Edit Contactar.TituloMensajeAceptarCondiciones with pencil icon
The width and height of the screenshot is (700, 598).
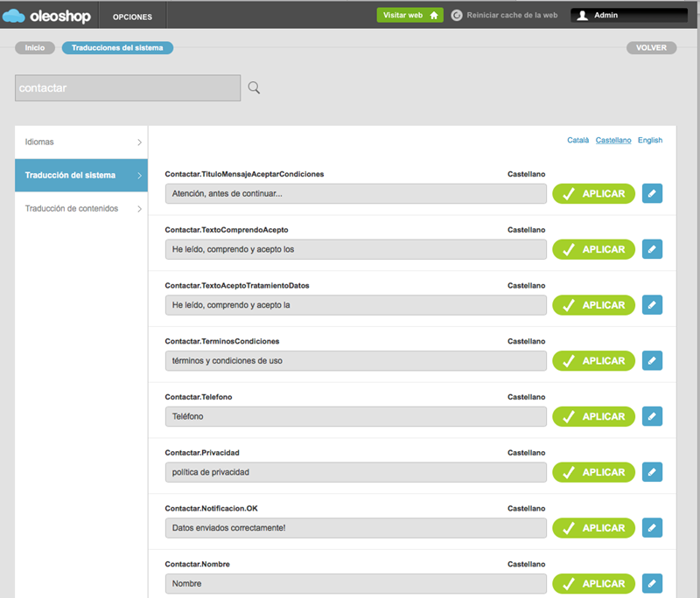pos(652,193)
